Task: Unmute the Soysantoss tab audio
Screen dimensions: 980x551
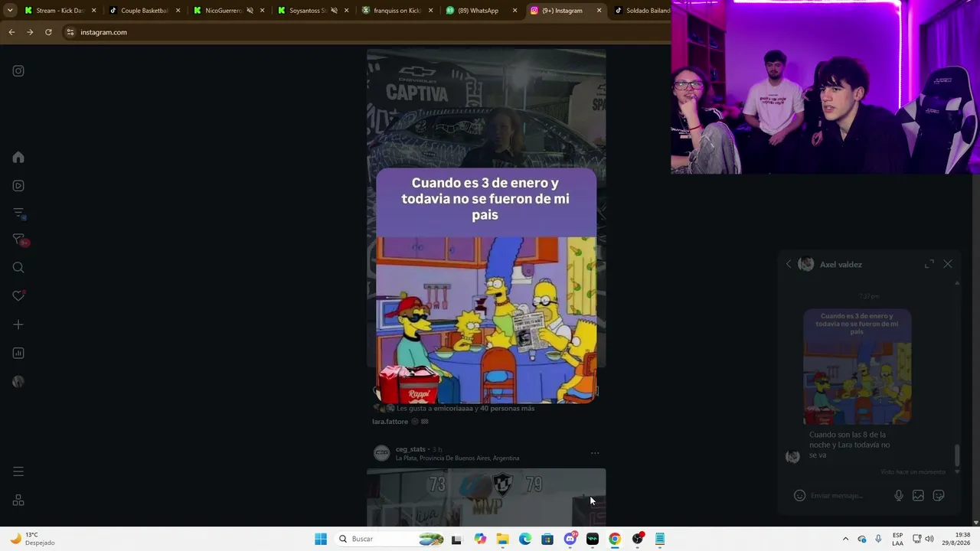Action: click(x=334, y=11)
